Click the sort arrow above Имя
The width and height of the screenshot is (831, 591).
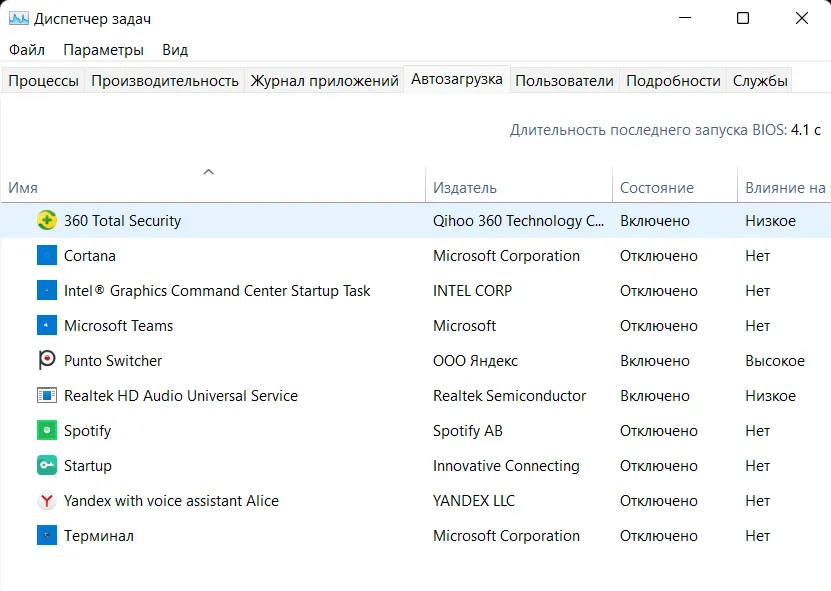coord(209,172)
